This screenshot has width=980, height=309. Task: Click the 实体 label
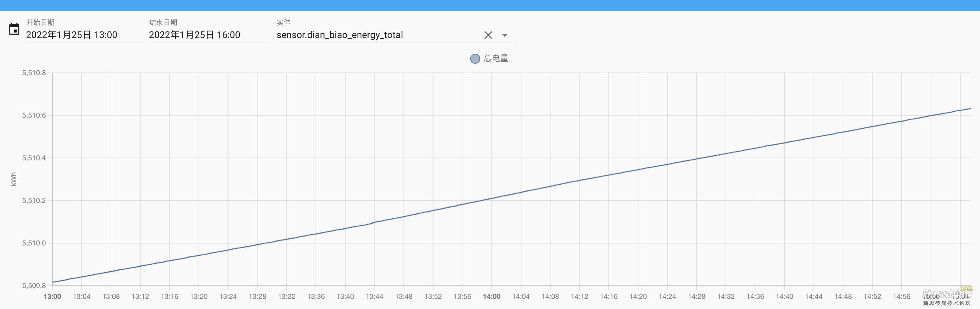pos(283,22)
